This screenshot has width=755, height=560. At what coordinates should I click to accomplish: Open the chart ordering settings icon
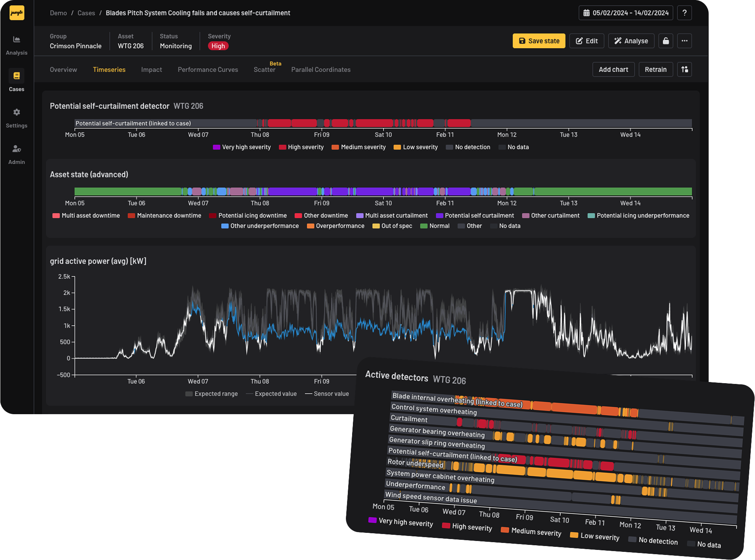(x=684, y=69)
